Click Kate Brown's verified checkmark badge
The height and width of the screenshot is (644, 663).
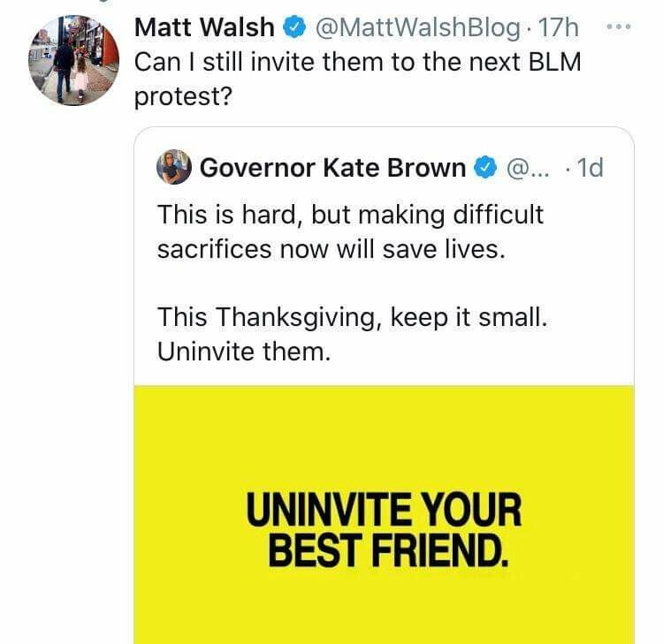(x=485, y=167)
